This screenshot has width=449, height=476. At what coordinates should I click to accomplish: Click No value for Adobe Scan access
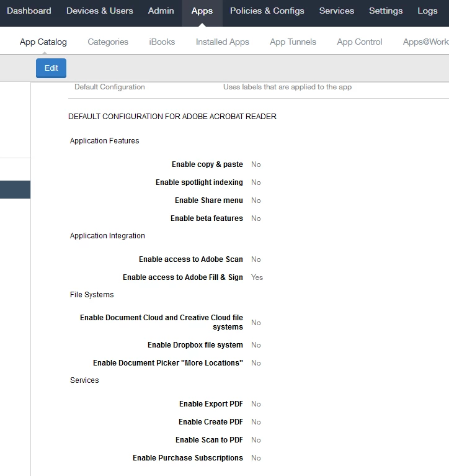tap(256, 259)
